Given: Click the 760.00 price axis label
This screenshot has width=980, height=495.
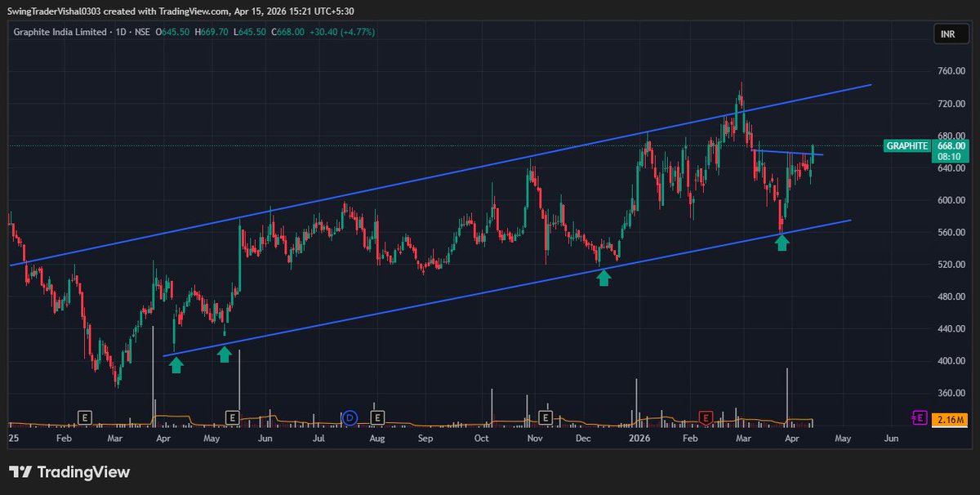Looking at the screenshot, I should 950,71.
